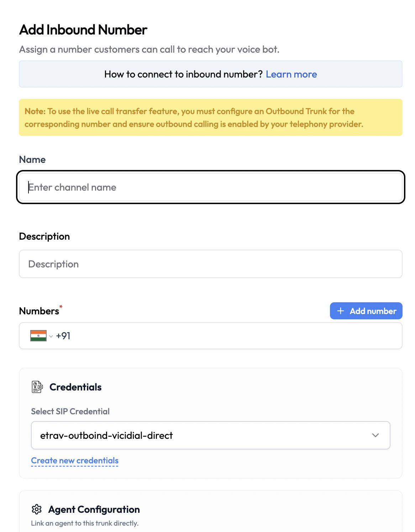
Task: Click the inbound number help banner text
Action: 183,74
